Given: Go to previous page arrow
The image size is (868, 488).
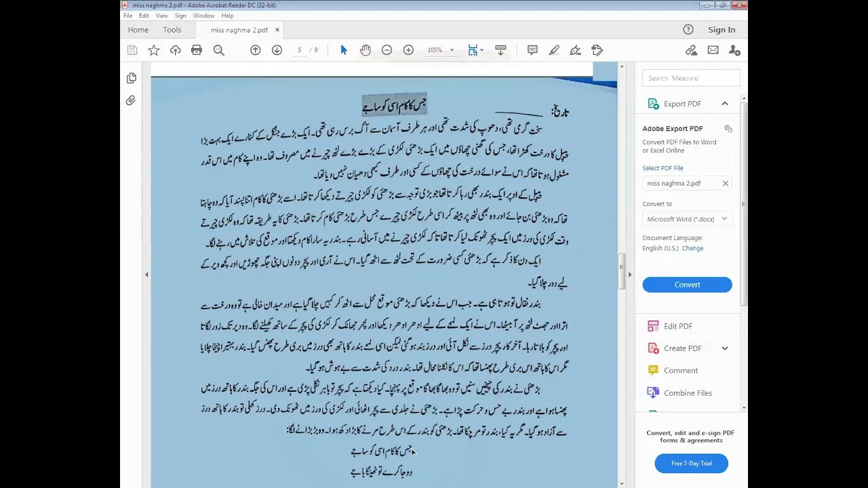Looking at the screenshot, I should click(256, 50).
